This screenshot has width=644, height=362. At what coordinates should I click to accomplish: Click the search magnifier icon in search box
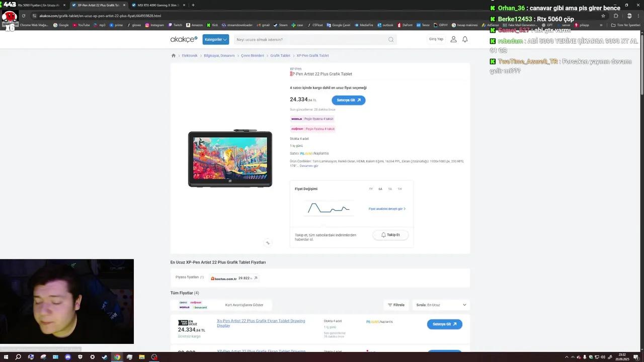point(391,39)
